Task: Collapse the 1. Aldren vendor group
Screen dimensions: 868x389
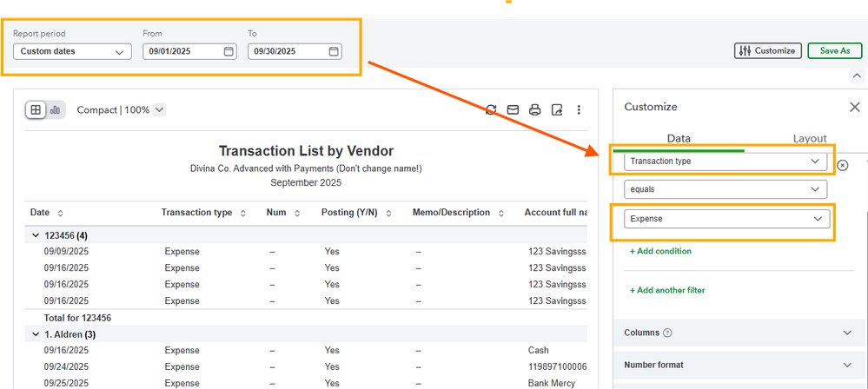Action: [x=36, y=335]
